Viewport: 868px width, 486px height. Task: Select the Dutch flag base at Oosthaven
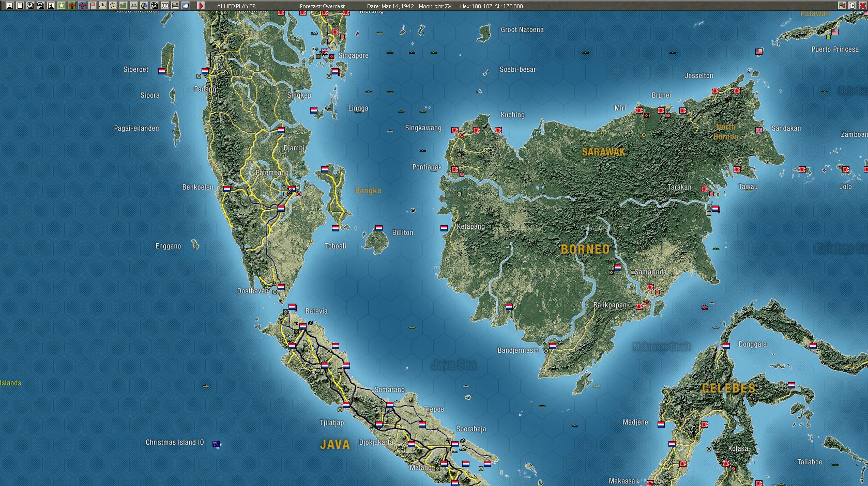pyautogui.click(x=281, y=287)
